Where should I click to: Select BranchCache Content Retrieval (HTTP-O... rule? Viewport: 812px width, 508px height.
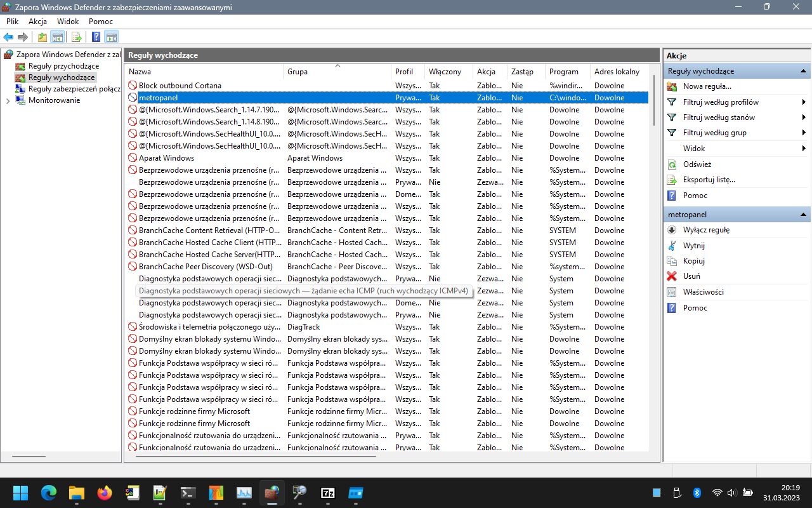pyautogui.click(x=387, y=231)
